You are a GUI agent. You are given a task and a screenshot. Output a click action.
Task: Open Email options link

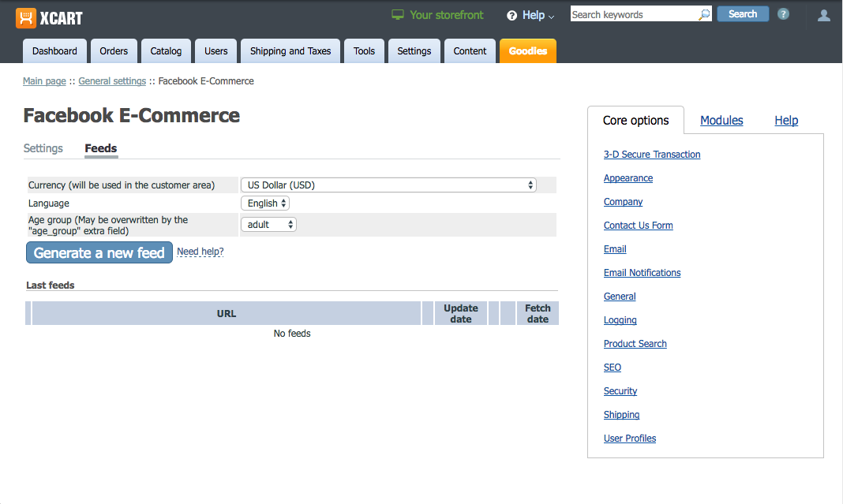tap(615, 248)
